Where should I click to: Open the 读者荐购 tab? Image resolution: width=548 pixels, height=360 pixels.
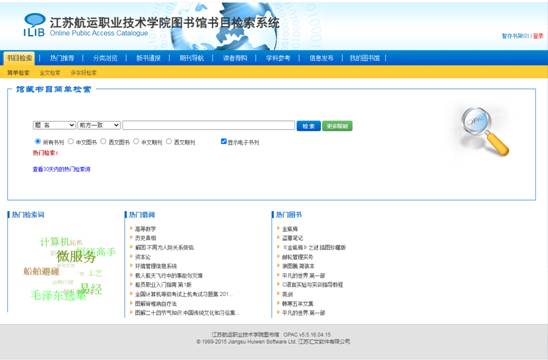click(x=235, y=58)
